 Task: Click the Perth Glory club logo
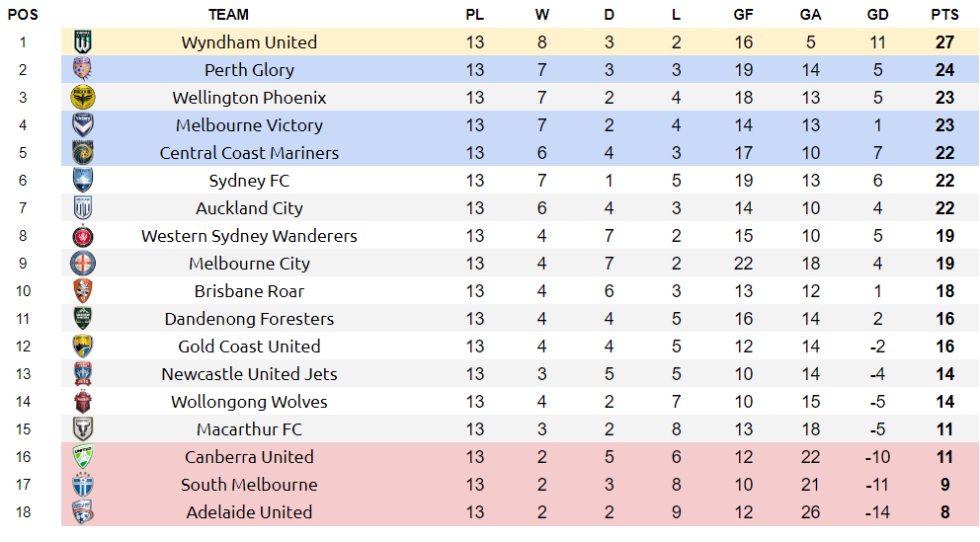[x=83, y=69]
